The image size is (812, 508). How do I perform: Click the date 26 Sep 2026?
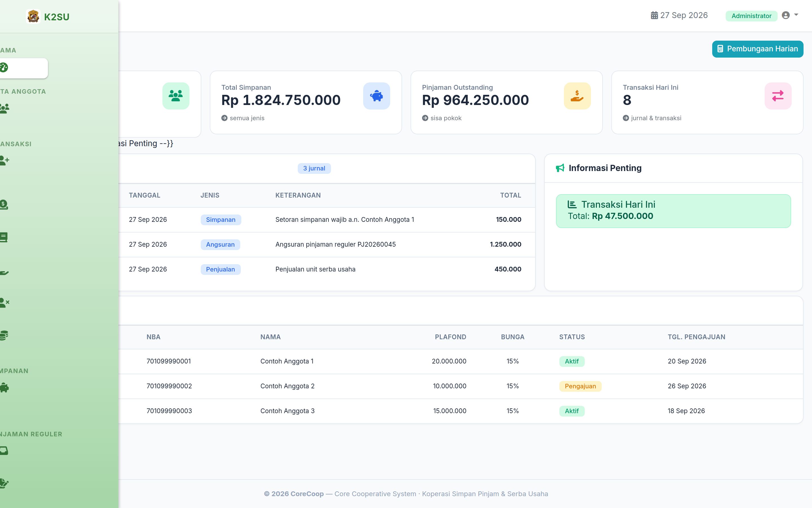687,386
